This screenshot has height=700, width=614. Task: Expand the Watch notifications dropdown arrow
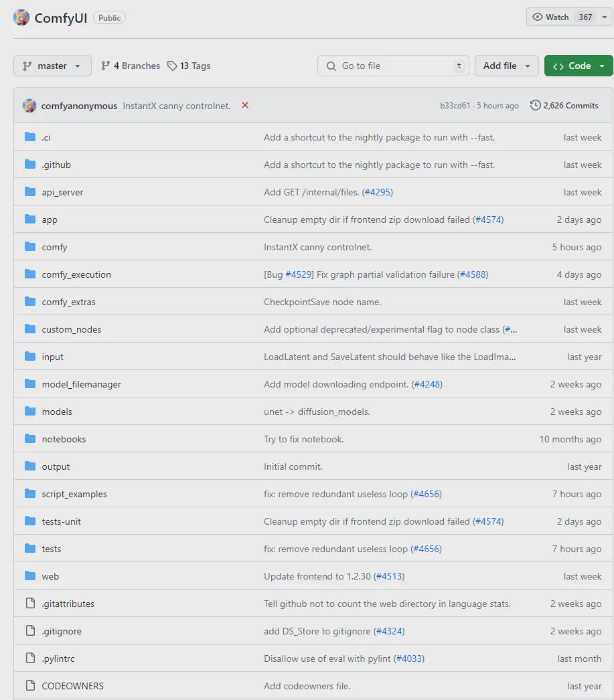(604, 17)
